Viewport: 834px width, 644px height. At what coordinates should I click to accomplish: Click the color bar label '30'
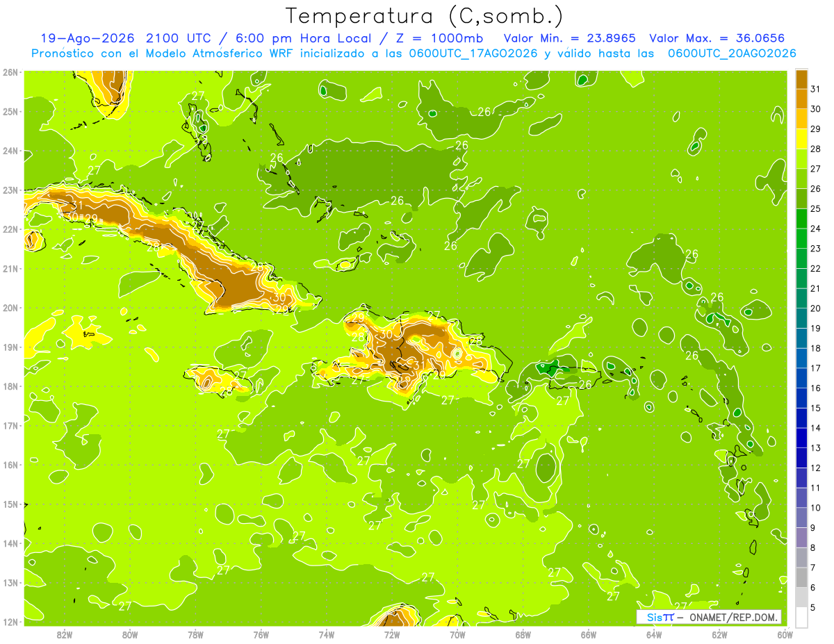(x=816, y=109)
